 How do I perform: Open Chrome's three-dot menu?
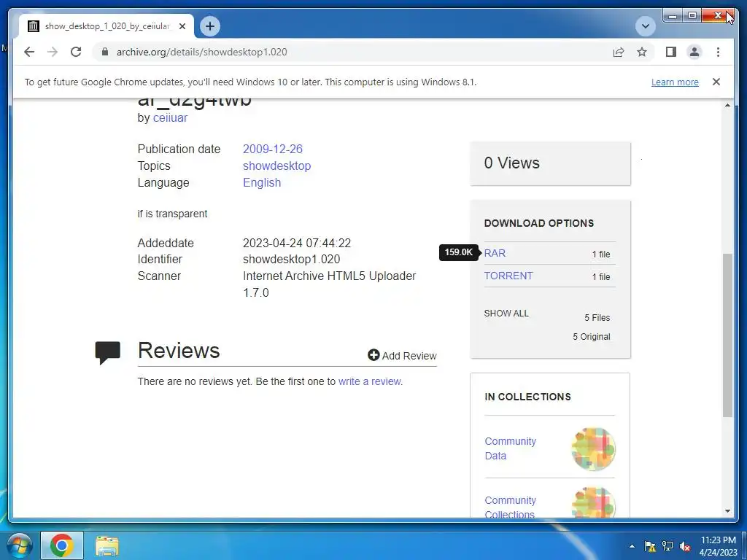(718, 52)
